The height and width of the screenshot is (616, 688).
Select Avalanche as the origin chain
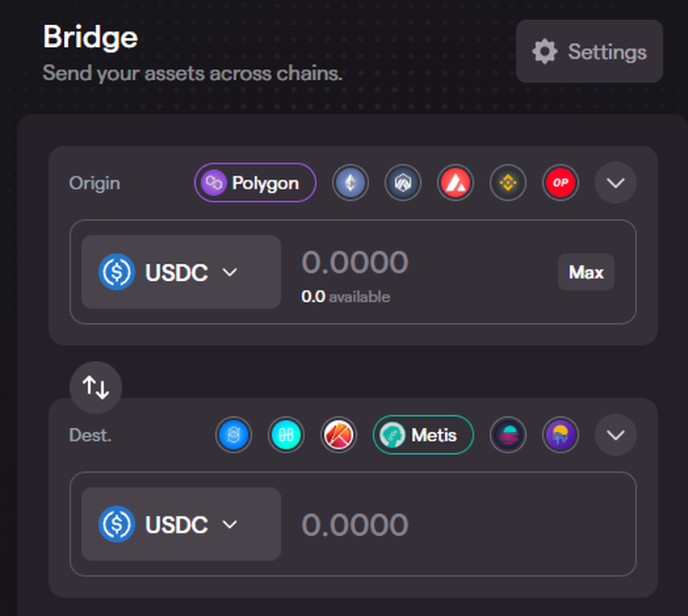456,183
